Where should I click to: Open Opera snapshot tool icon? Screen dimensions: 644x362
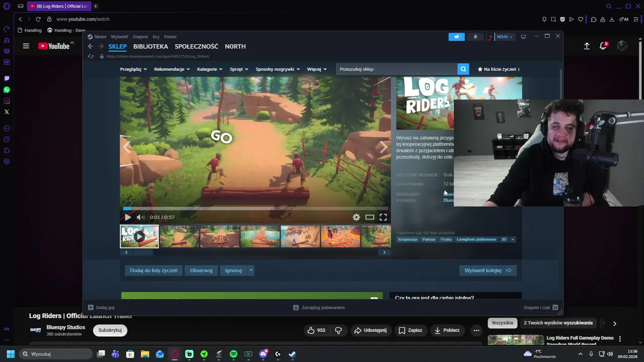pyautogui.click(x=553, y=19)
